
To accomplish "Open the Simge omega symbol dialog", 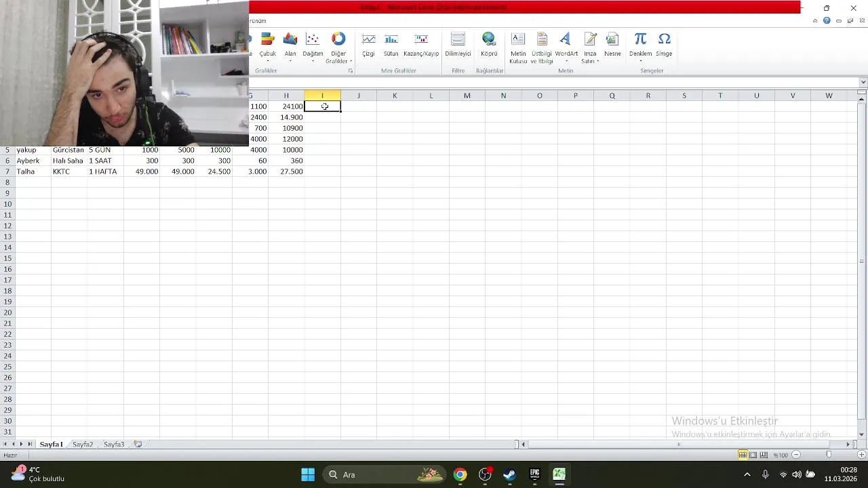I will [664, 45].
